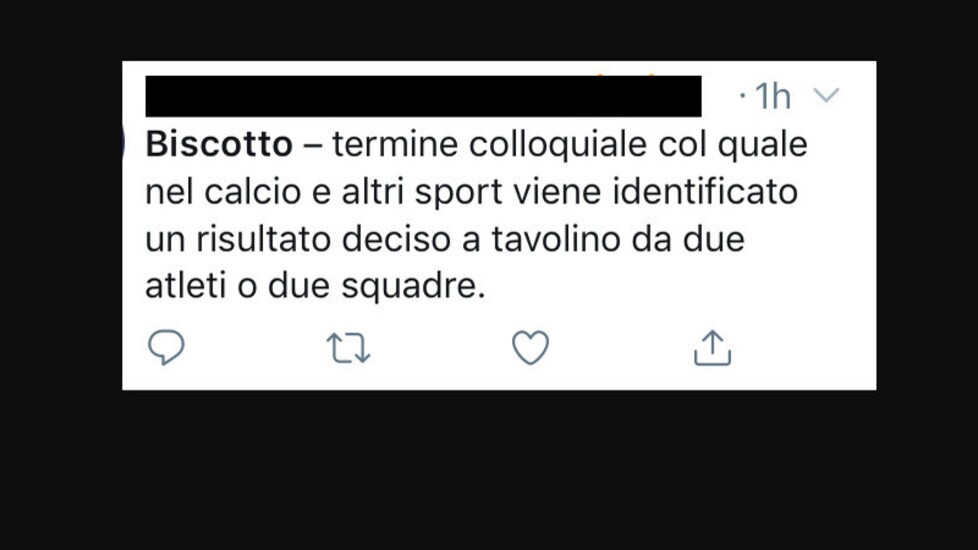The height and width of the screenshot is (550, 978).
Task: Click the final word squadre in the tweet
Action: [410, 287]
